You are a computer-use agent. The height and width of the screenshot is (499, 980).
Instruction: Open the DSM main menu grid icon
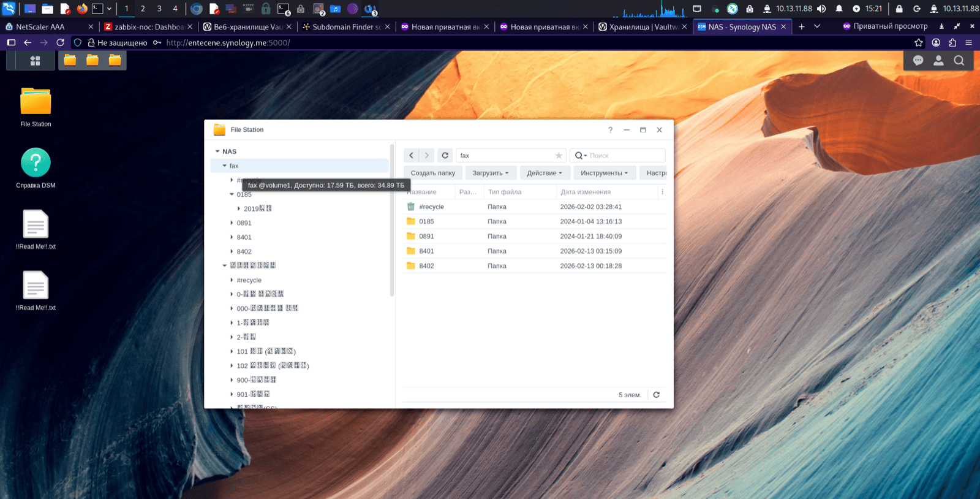pyautogui.click(x=35, y=61)
